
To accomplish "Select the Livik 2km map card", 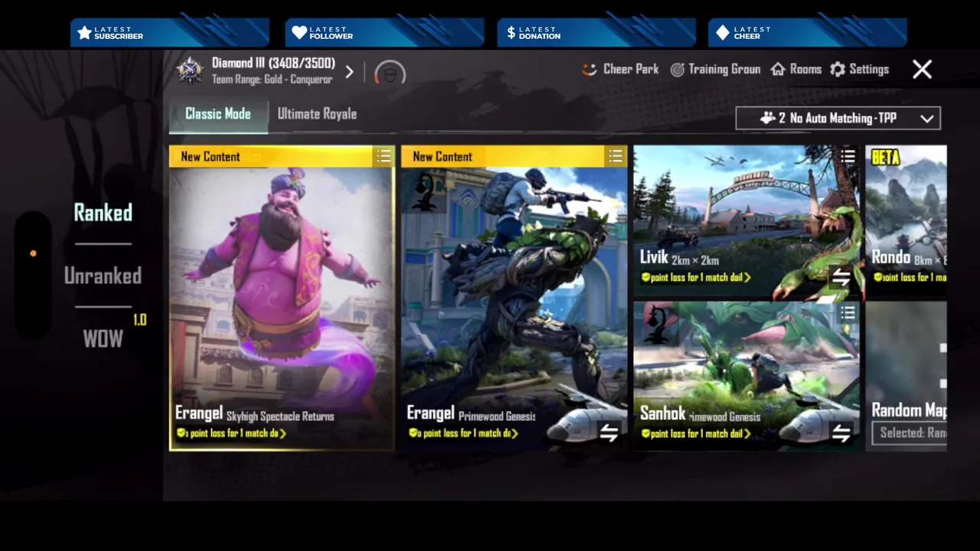I will click(746, 220).
